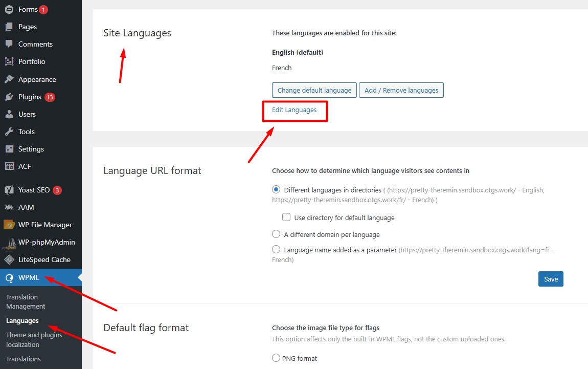Click Add / Remove languages button

401,90
